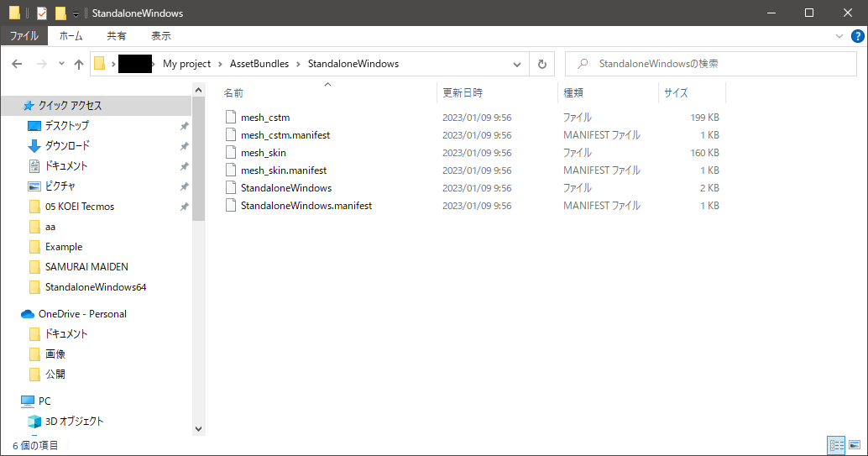Switch to the ホーム ribbon tab
The height and width of the screenshot is (456, 868).
pos(71,36)
